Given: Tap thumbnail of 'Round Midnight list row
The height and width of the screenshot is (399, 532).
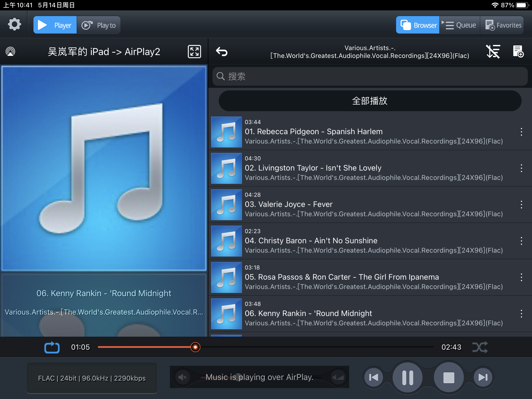Looking at the screenshot, I should click(x=226, y=314).
